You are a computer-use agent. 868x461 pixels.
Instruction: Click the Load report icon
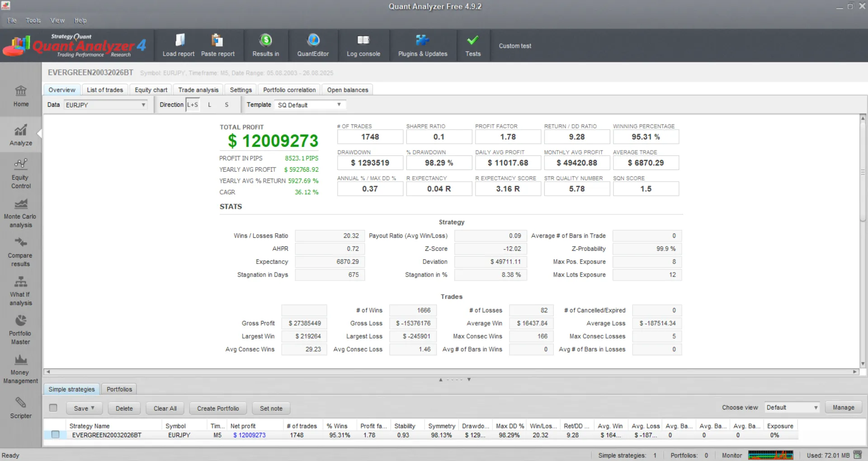pos(179,41)
